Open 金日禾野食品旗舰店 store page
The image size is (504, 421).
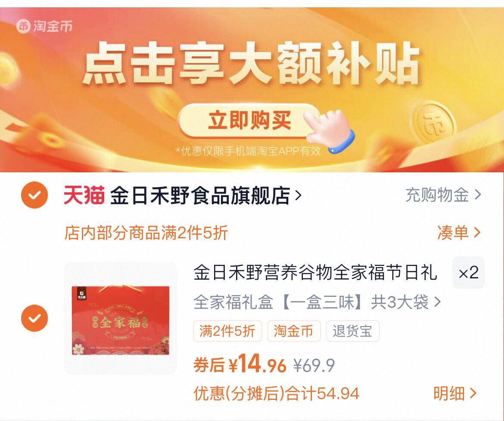pyautogui.click(x=200, y=195)
